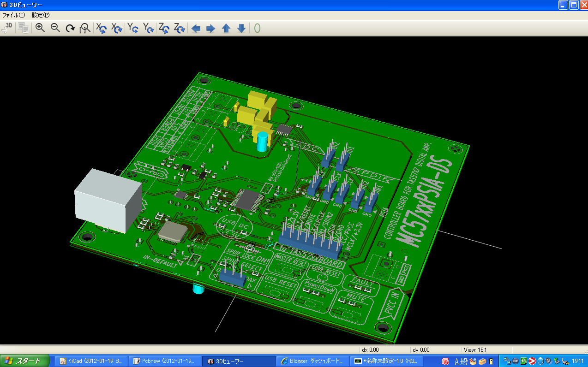Click the IME 'A般' input mode indicator

(x=462, y=361)
